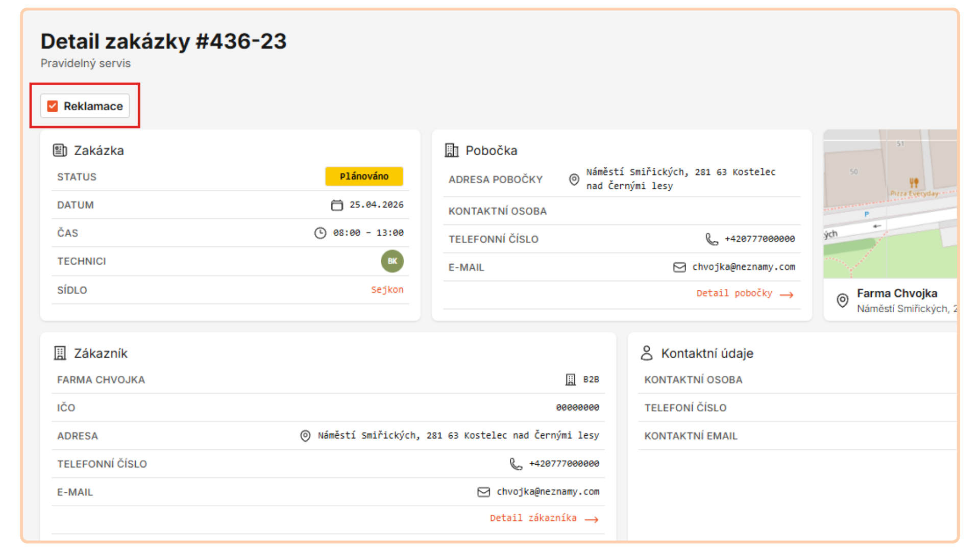Click the customer phone number +420777000000
980x551 pixels.
563,464
